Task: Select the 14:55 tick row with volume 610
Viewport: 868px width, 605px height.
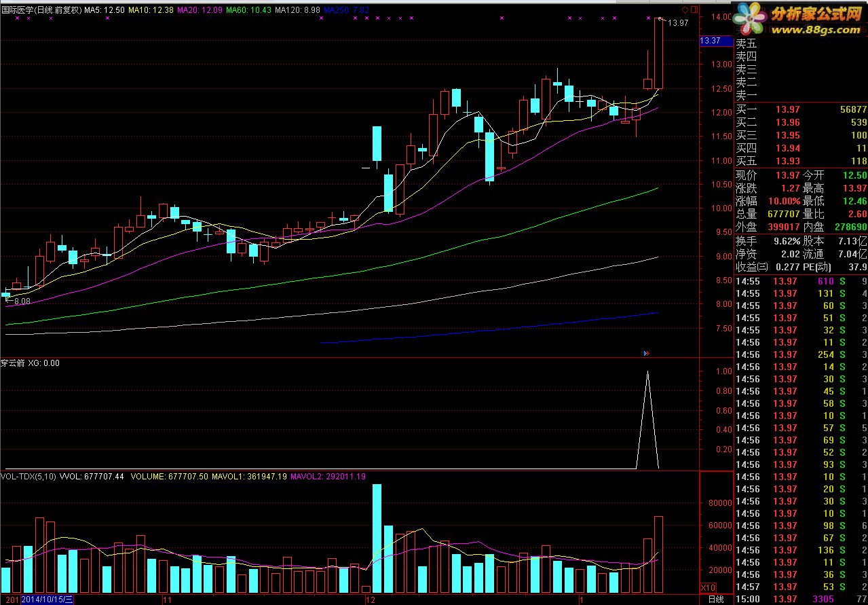Action: click(801, 281)
